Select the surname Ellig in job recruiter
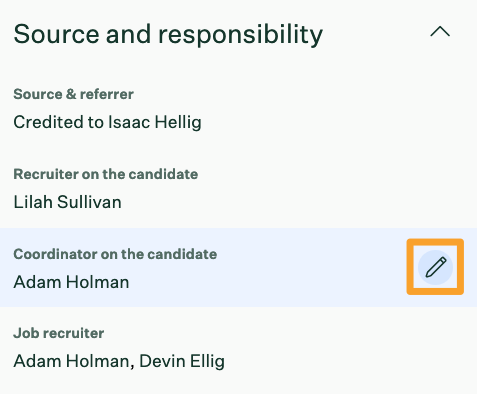Screen dimensions: 477x394 [207, 361]
